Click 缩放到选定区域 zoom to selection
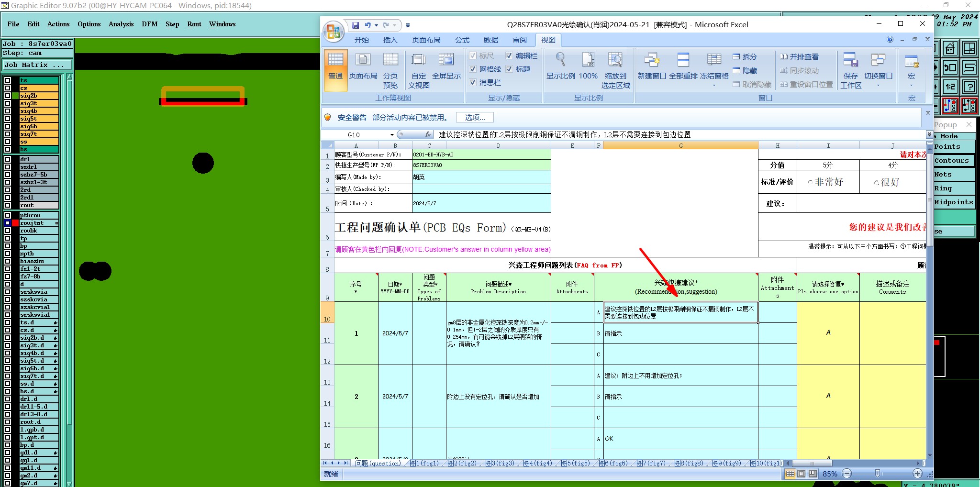This screenshot has width=980, height=487. tap(615, 70)
